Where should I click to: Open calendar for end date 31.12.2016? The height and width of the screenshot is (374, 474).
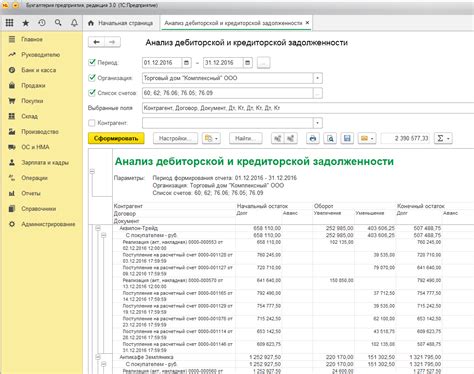coord(247,63)
